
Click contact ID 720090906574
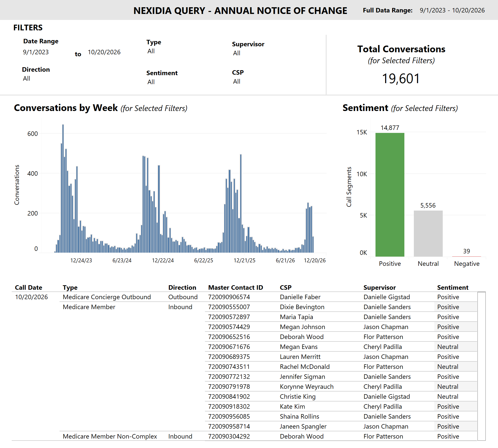tap(229, 297)
